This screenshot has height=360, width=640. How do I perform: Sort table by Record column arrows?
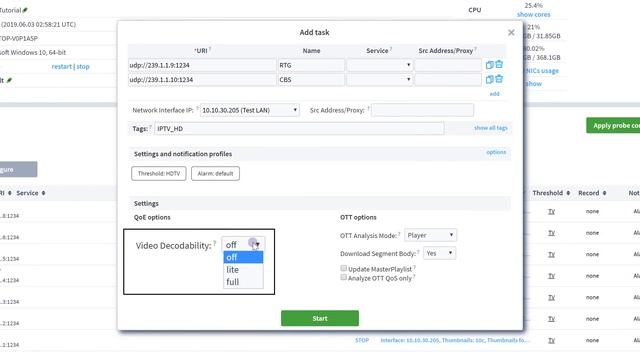(x=604, y=193)
